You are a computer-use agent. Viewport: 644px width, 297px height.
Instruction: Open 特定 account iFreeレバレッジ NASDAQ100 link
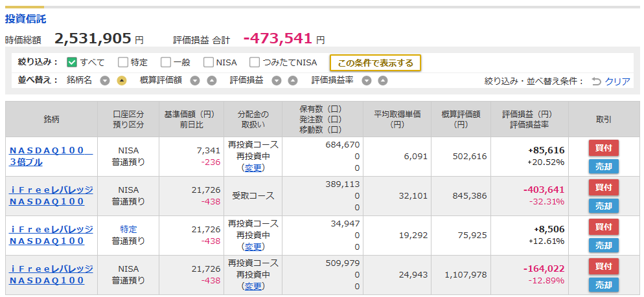point(51,235)
